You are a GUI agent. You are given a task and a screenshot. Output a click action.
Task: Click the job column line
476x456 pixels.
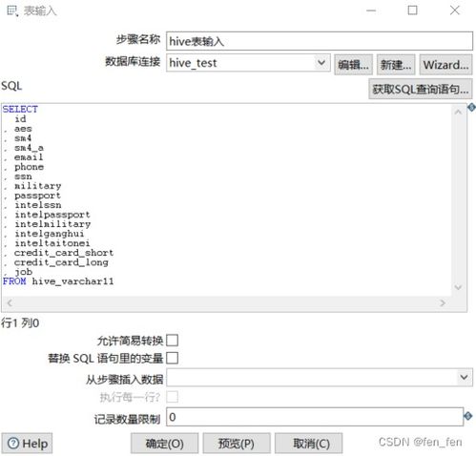click(x=23, y=272)
